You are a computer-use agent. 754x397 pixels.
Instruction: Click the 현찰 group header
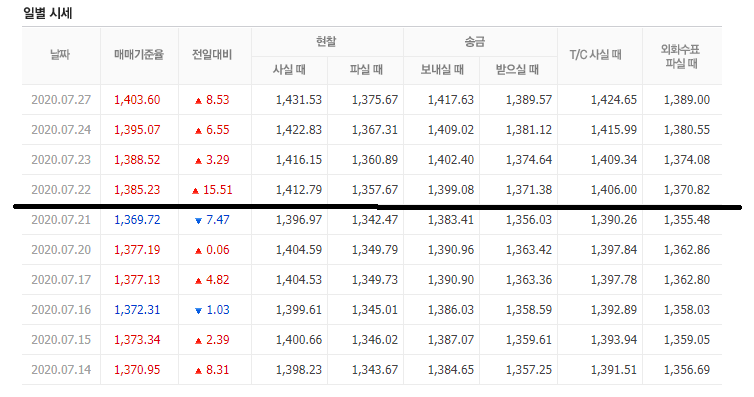coord(326,42)
